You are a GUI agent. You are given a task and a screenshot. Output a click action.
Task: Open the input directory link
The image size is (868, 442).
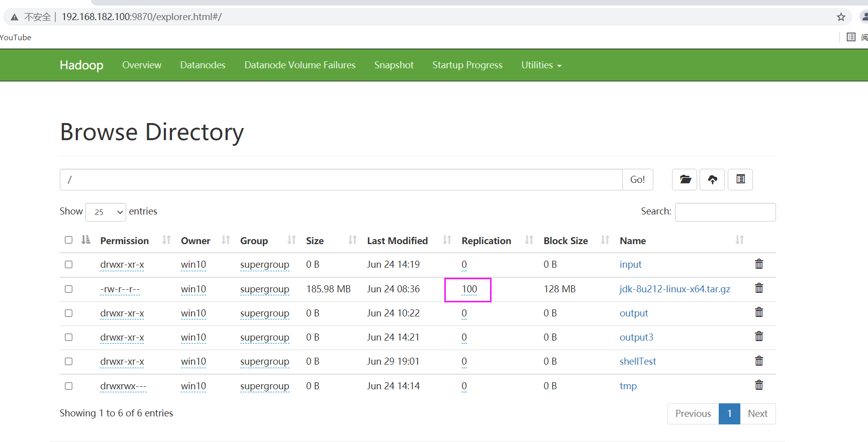click(630, 264)
